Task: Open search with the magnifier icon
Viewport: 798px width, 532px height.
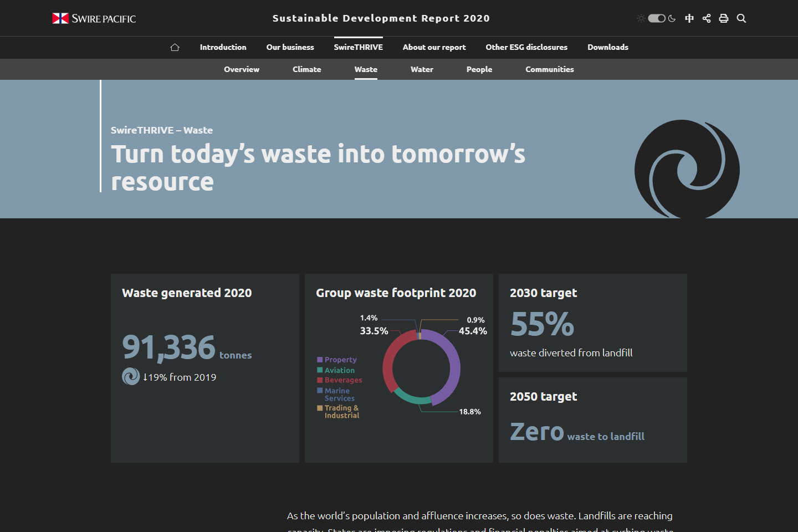Action: coord(741,18)
